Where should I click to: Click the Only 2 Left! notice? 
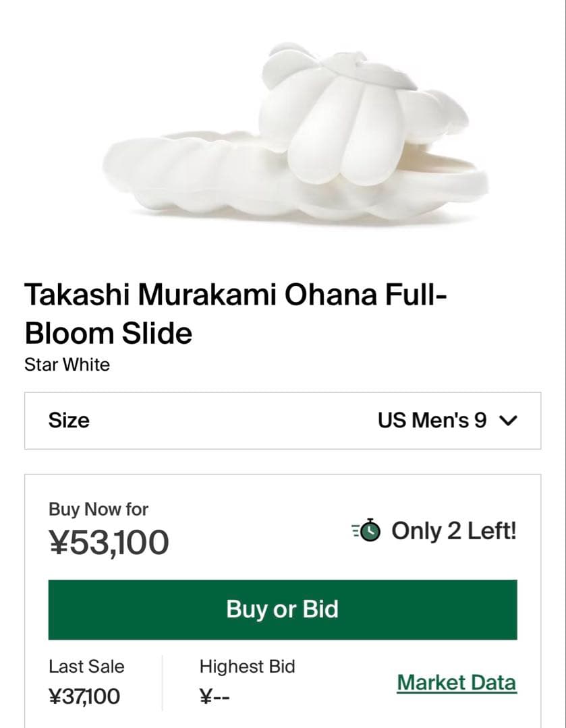point(453,531)
